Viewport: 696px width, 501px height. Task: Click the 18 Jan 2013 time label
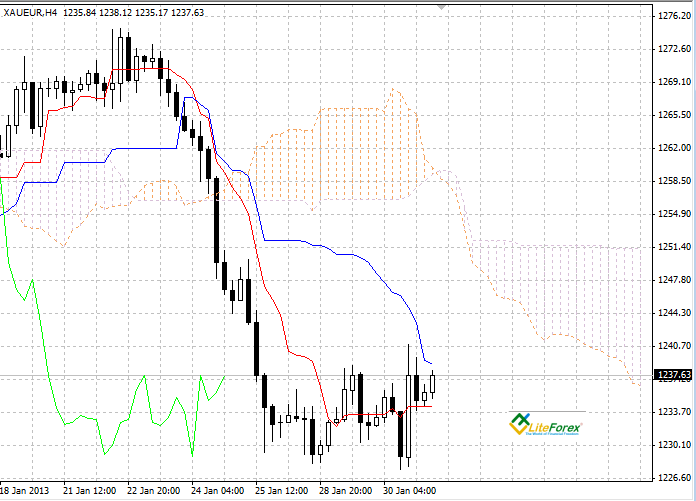[24, 491]
